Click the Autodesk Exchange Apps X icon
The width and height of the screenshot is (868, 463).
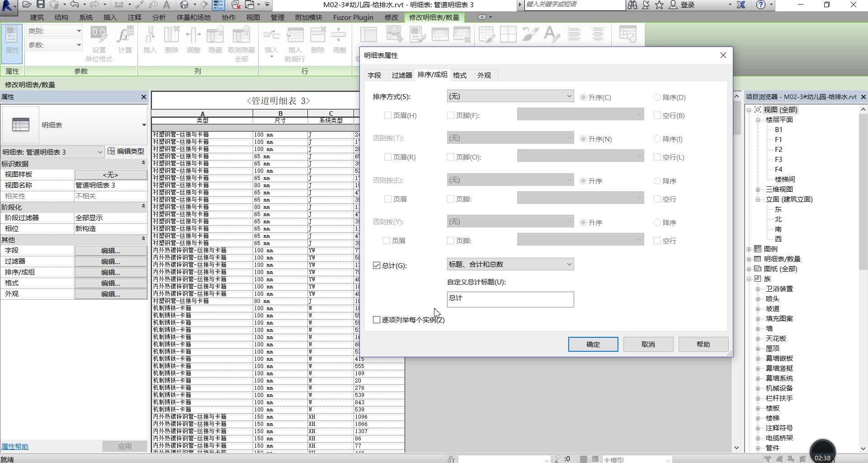[741, 5]
